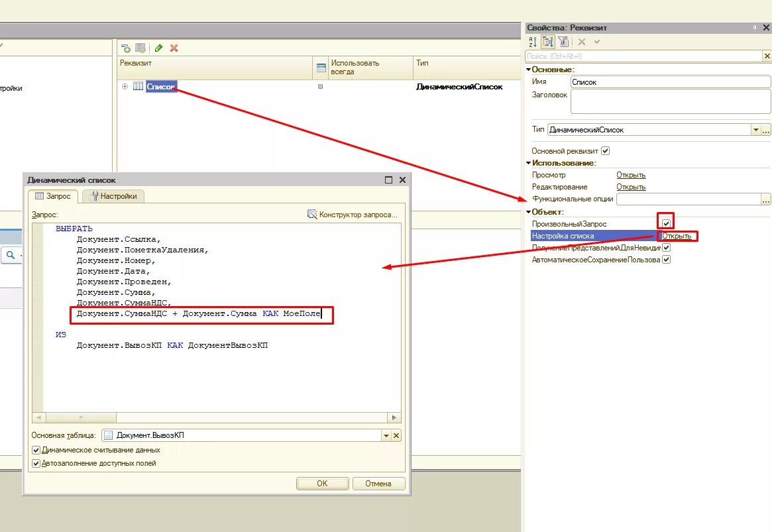The height and width of the screenshot is (532, 772).
Task: Click the query editor horizontal scrollbar thumb
Action: (x=82, y=417)
